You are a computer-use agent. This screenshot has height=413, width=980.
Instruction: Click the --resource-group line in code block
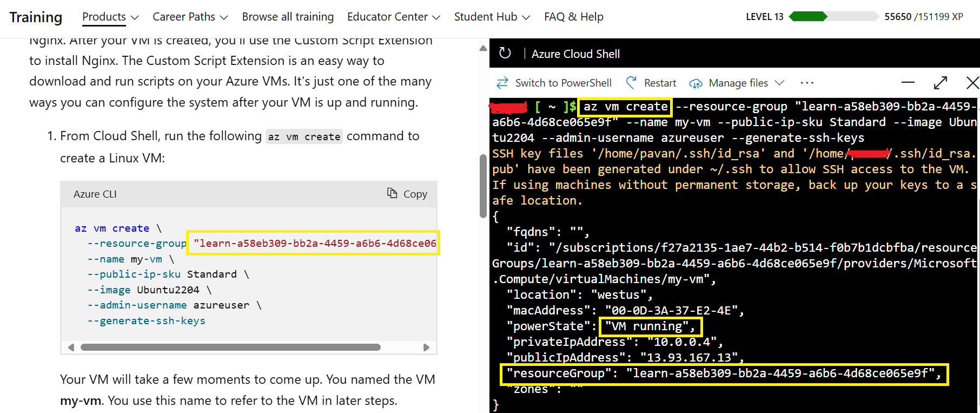[x=262, y=244]
